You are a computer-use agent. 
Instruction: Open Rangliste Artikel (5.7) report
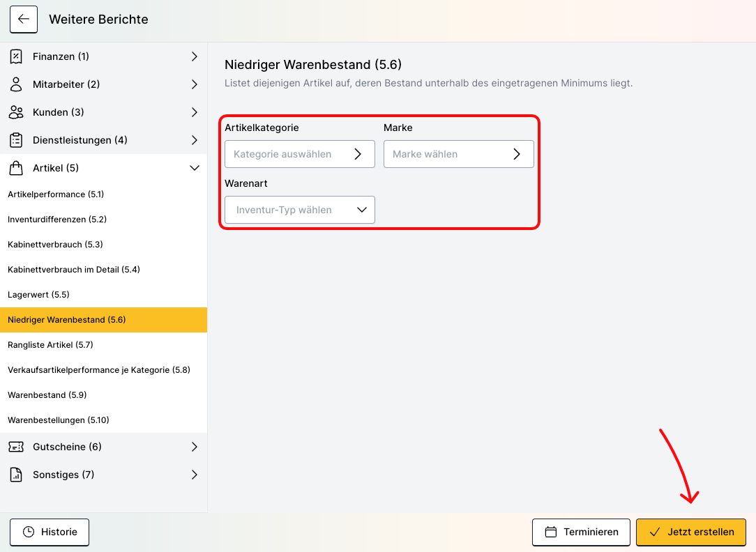[50, 345]
